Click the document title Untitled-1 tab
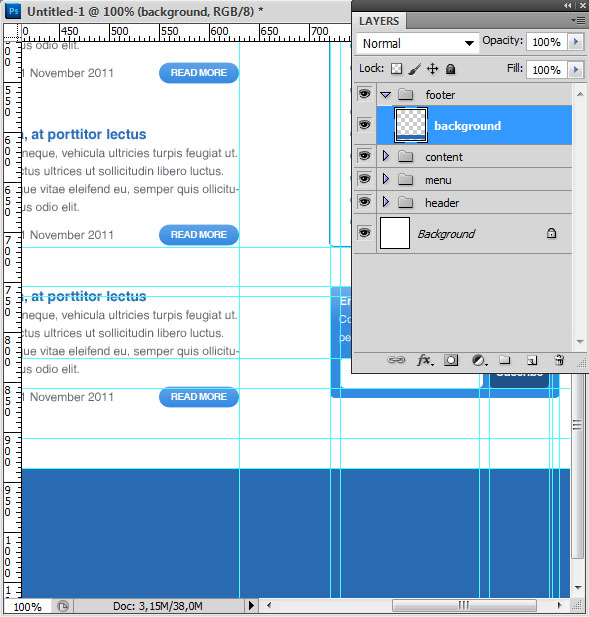 145,11
